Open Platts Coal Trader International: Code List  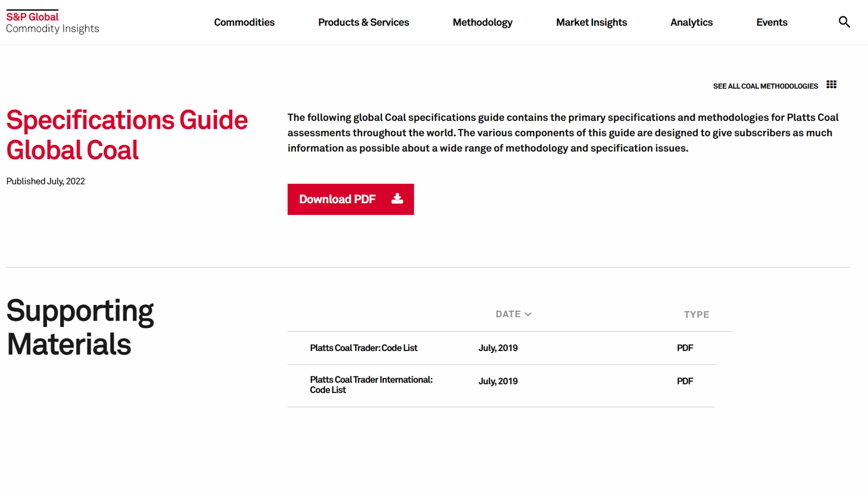pyautogui.click(x=371, y=384)
